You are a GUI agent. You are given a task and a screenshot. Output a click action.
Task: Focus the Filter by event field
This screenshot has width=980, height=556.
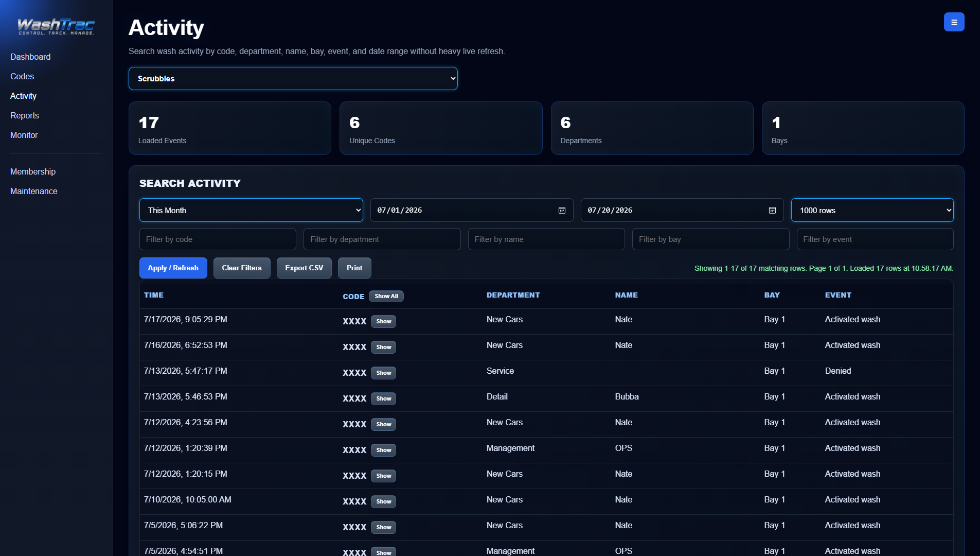(875, 239)
